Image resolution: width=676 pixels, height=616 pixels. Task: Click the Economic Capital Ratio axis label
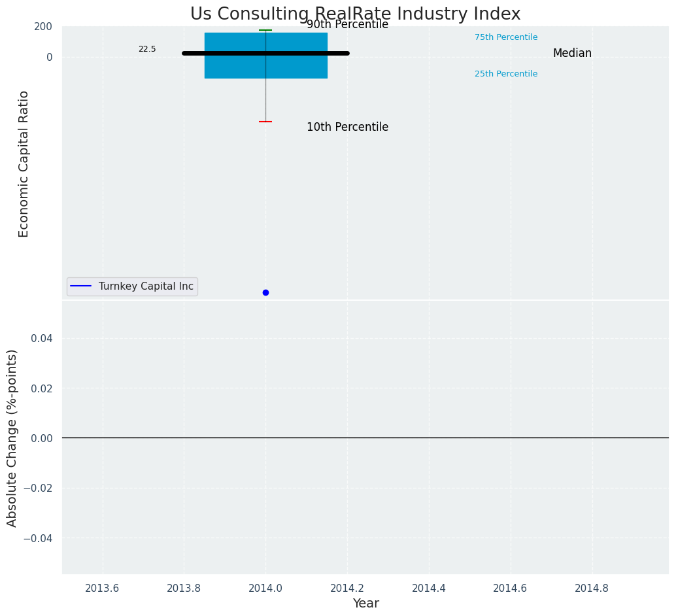pos(24,163)
